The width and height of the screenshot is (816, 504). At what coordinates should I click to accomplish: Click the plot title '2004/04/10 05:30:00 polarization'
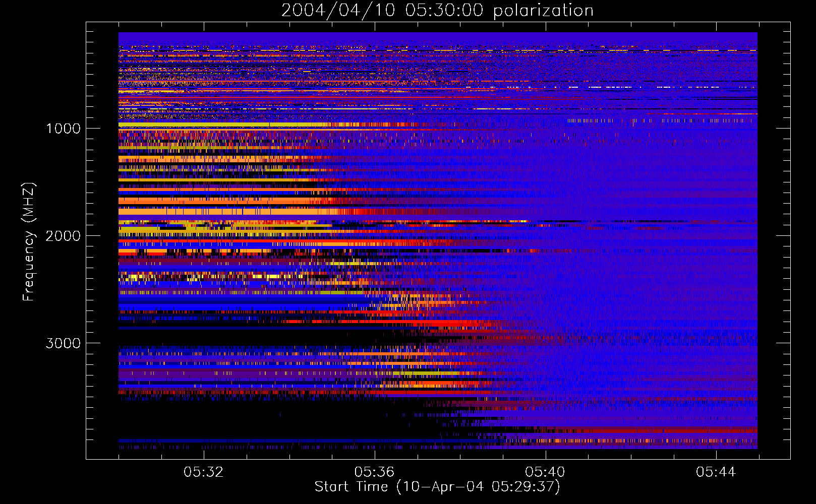point(437,10)
